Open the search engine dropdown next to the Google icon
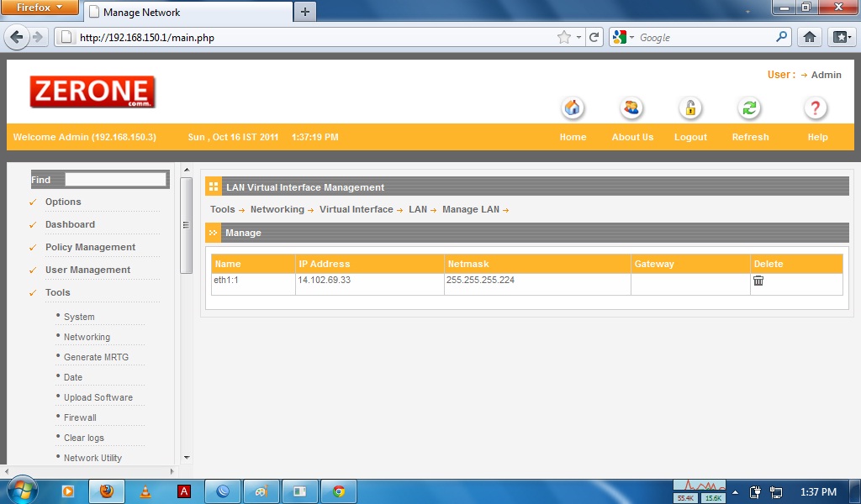861x504 pixels. coord(631,37)
